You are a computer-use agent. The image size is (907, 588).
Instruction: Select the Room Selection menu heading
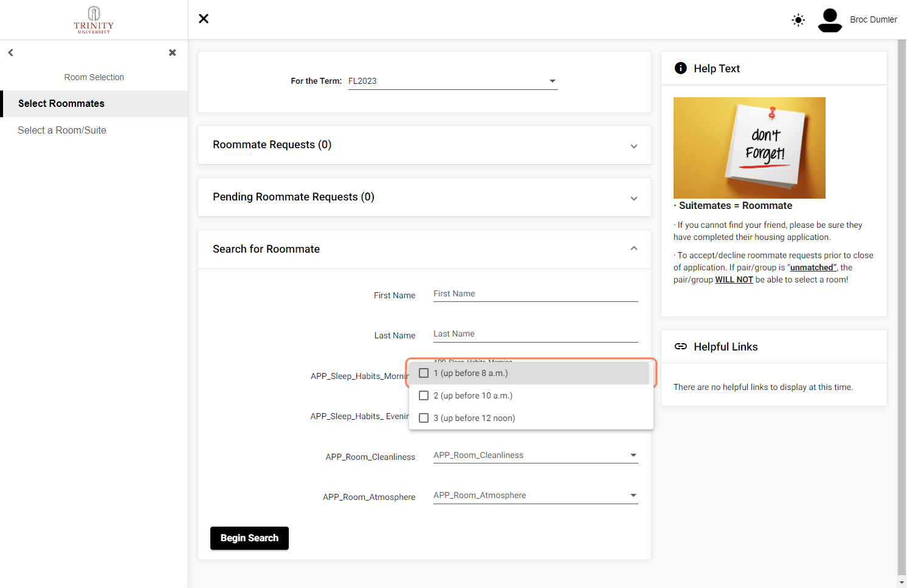pos(94,77)
